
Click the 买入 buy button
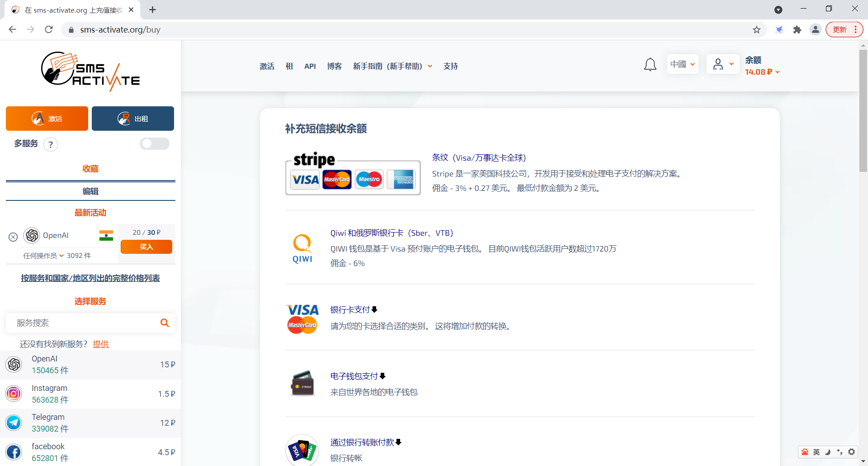[146, 247]
